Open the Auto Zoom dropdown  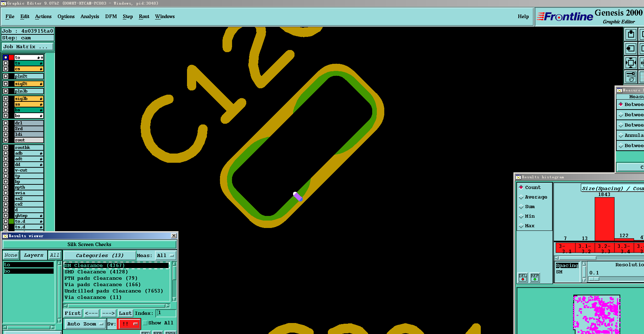click(85, 324)
